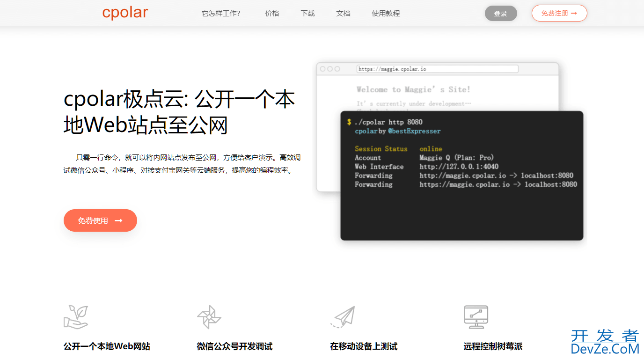Viewport: 644px width, 359px height.
Task: Open the 文档 link
Action: coord(343,14)
